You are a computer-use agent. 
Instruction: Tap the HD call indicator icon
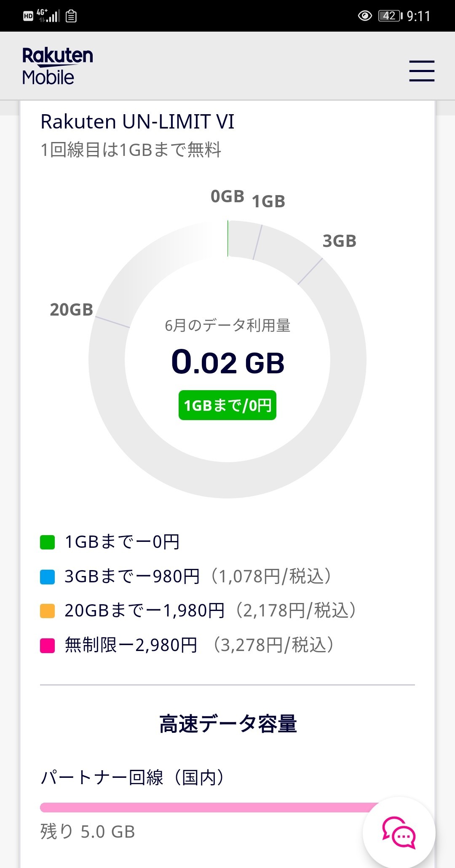(x=28, y=16)
